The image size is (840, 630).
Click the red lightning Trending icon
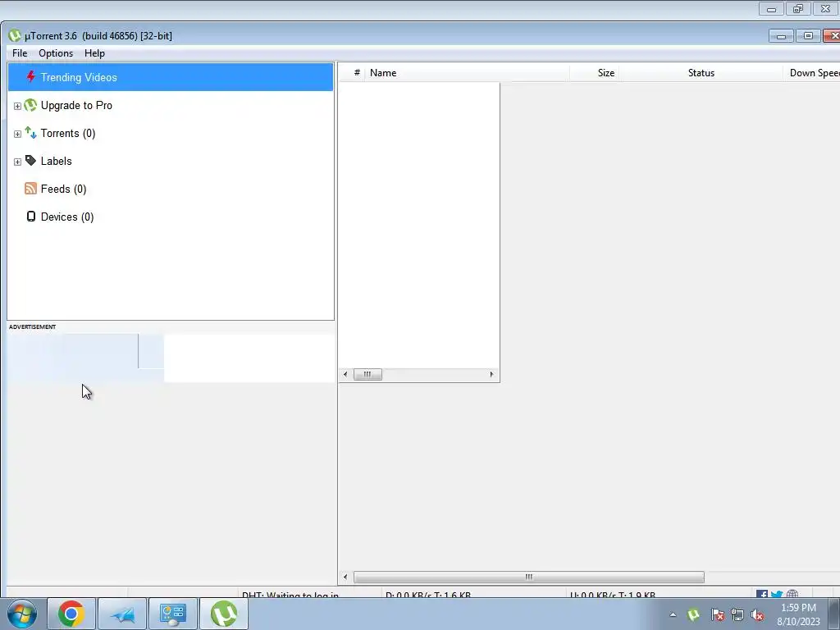31,76
